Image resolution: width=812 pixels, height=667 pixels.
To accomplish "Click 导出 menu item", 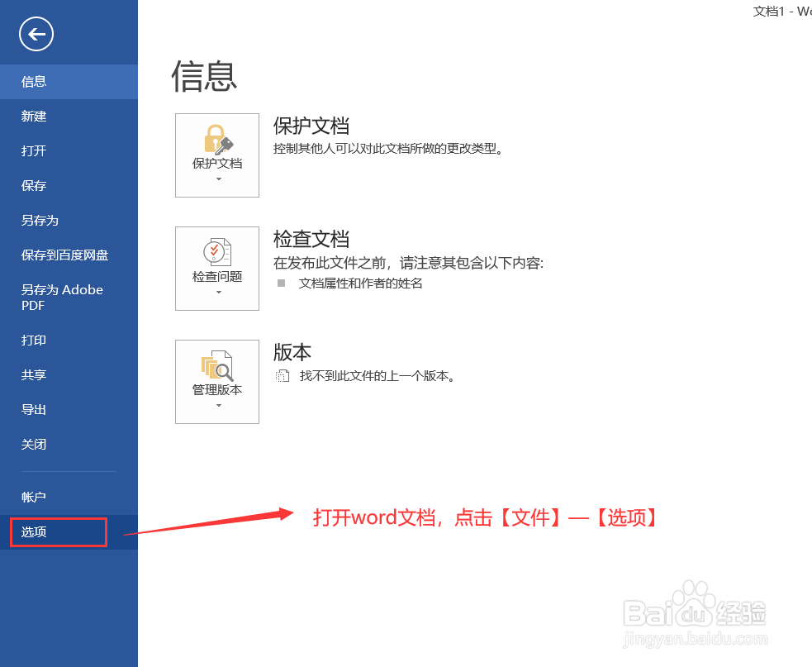I will (69, 409).
